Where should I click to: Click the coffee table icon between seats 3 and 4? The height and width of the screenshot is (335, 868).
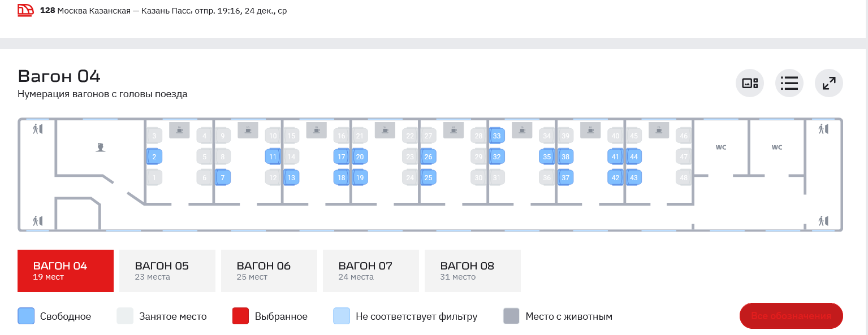[179, 130]
